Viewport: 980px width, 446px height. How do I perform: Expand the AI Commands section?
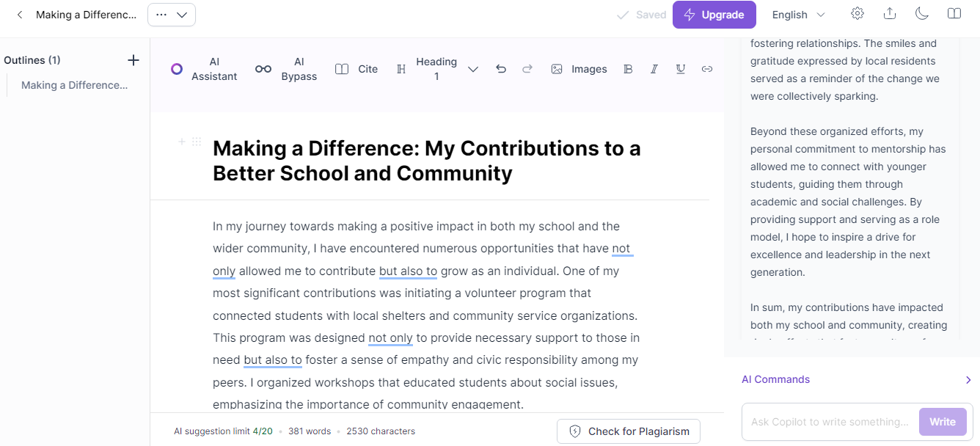click(x=856, y=379)
